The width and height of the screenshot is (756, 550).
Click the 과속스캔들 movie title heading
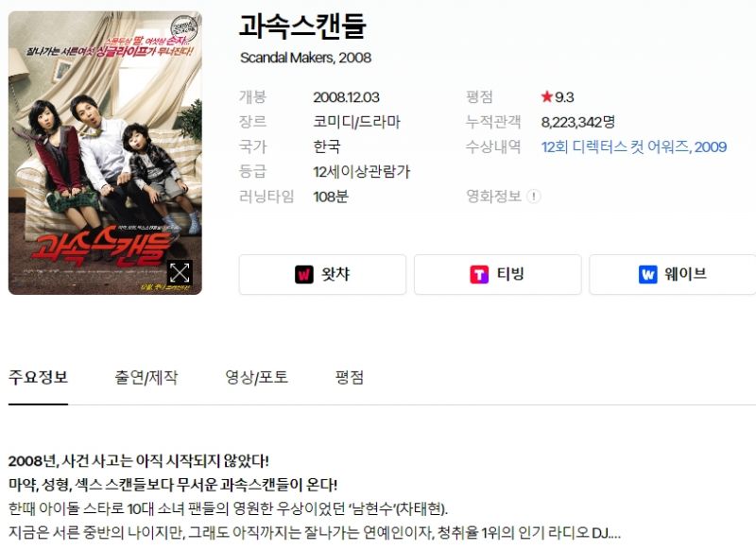302,26
